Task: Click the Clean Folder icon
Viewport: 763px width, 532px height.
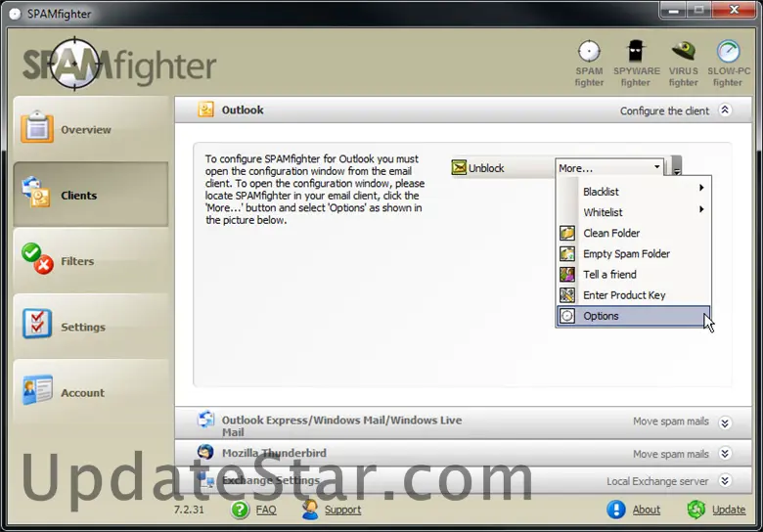Action: (x=567, y=233)
